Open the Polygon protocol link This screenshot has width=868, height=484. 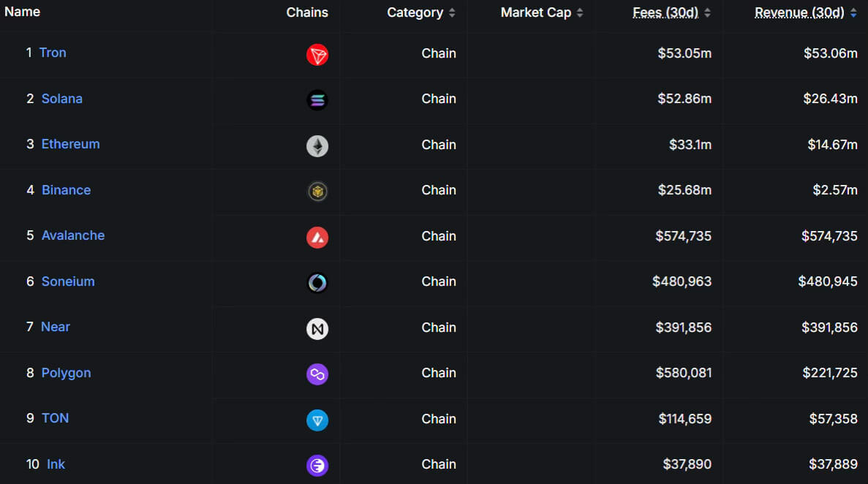67,373
